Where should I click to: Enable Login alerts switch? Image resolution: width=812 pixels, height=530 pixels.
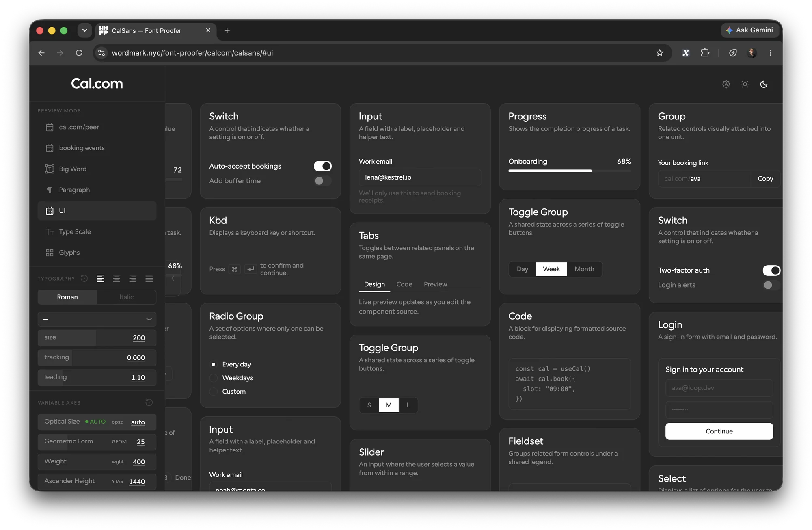pyautogui.click(x=771, y=285)
